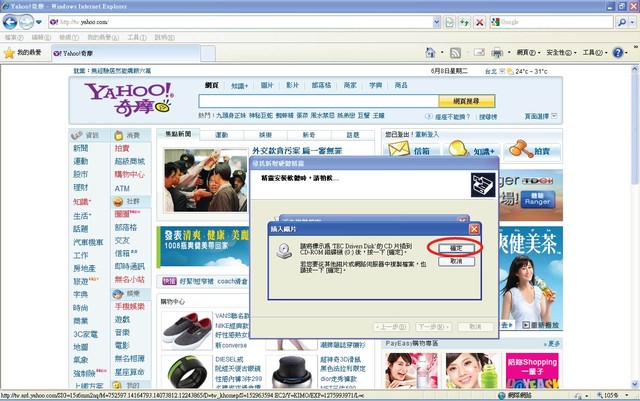Click in the Yahoo search text field
Screen dimensions: 640x401
pos(318,101)
